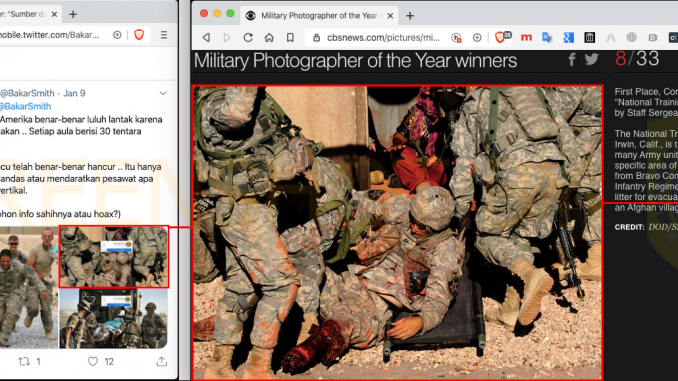
Task: Share gallery on Facebook icon
Action: [572, 59]
